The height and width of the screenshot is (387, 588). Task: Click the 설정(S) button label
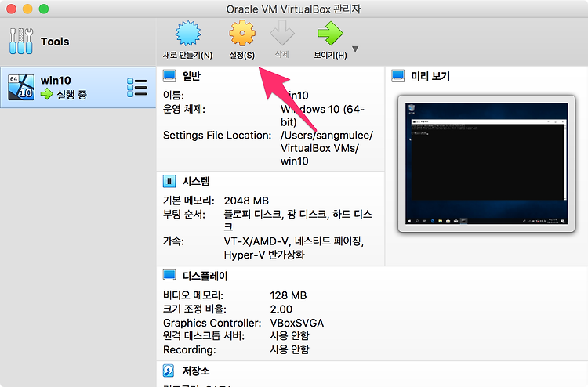click(242, 55)
